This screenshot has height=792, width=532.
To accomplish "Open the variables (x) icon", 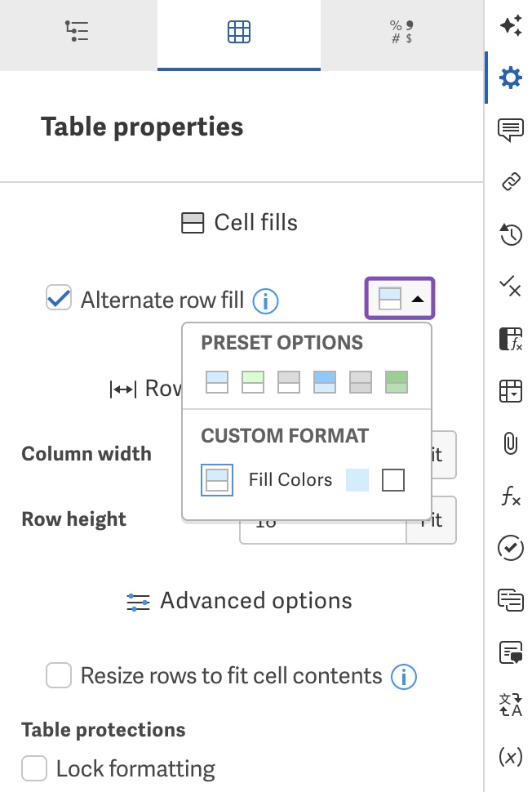I will (510, 757).
